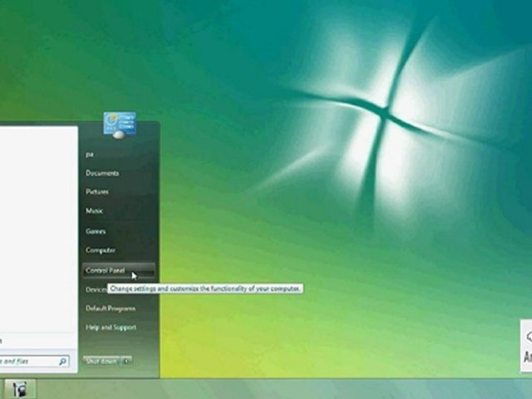Viewport: 532px width, 399px height.
Task: Open the pa user folder link
Action: tap(89, 155)
